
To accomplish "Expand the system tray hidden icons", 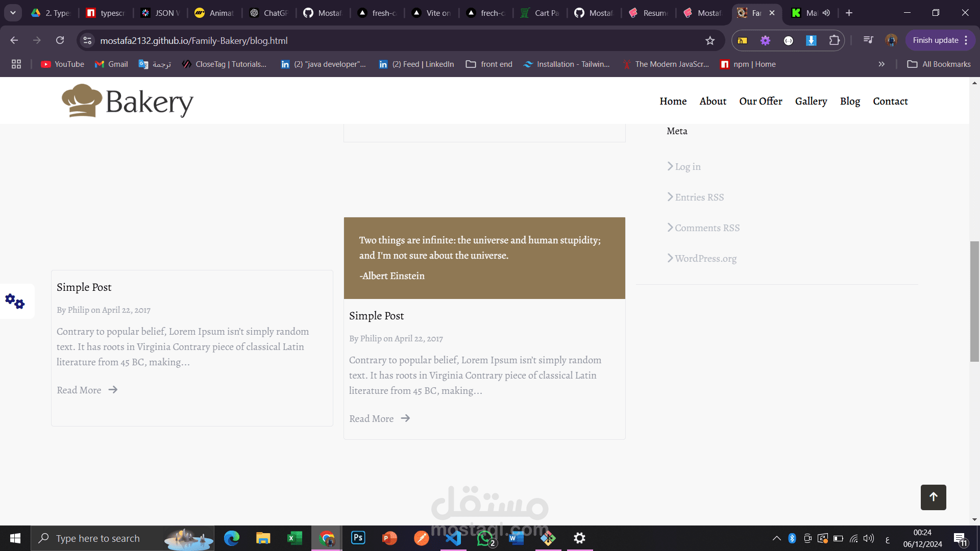I will coord(776,538).
